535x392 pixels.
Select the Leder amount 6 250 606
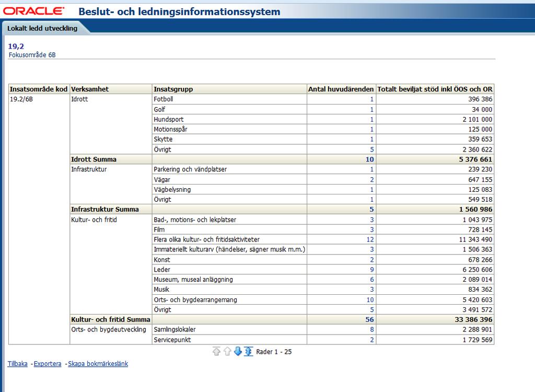click(x=435, y=269)
